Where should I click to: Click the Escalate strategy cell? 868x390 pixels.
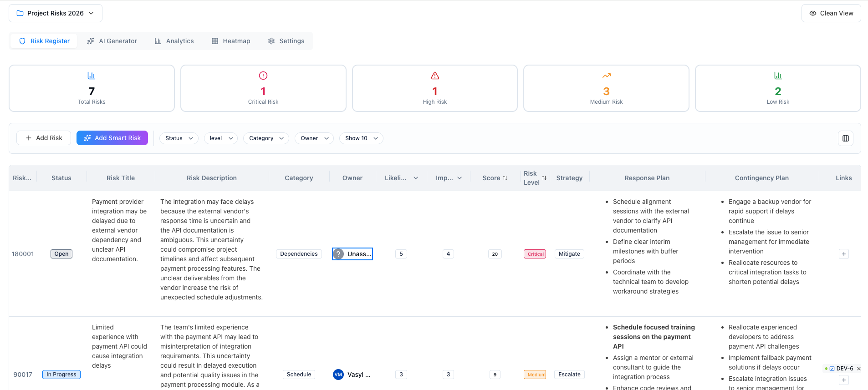[x=569, y=375]
